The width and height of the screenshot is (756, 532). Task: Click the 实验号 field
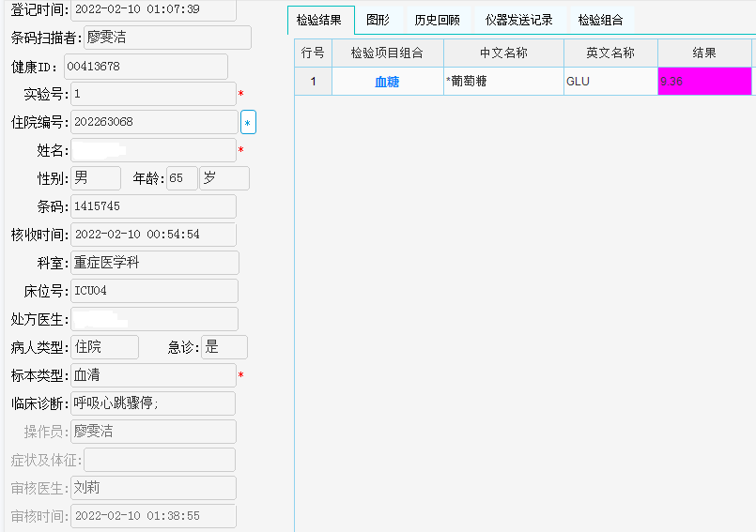coord(153,94)
